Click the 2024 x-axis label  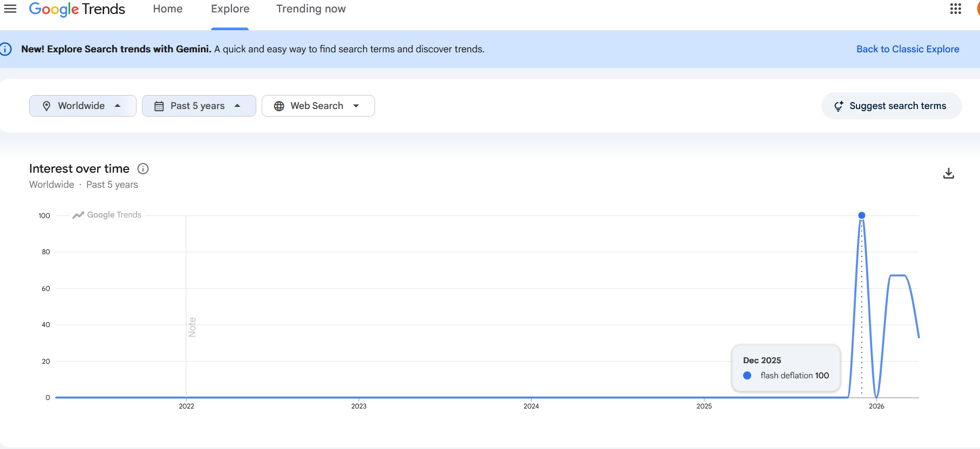coord(531,406)
